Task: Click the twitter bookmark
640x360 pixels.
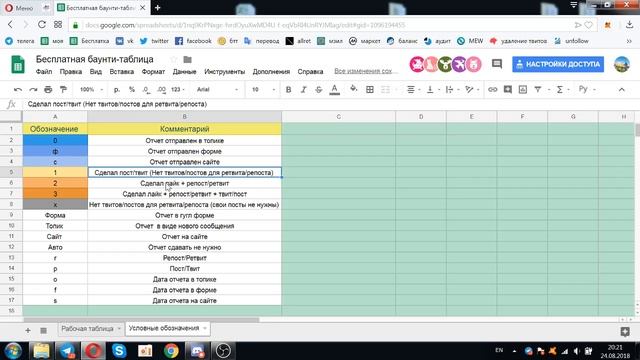Action: coord(154,41)
